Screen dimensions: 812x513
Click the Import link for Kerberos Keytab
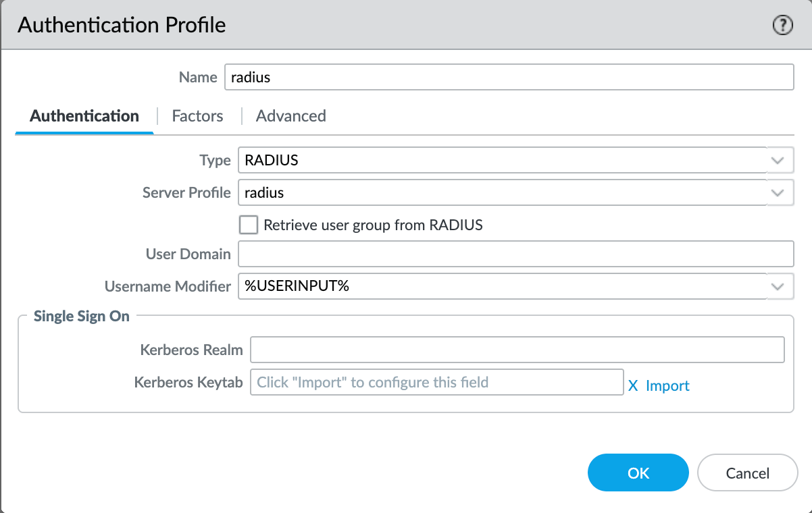click(667, 385)
